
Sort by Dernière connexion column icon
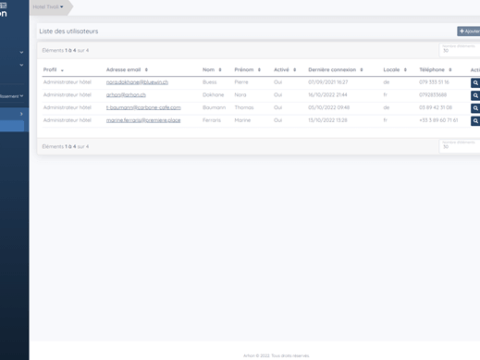tap(361, 70)
